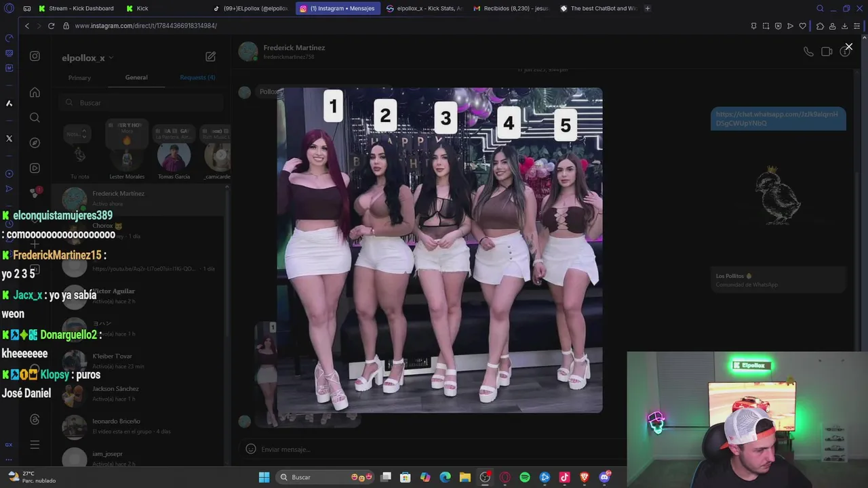Screen dimensions: 868x488
Task: Go back in browser history
Action: point(27,26)
